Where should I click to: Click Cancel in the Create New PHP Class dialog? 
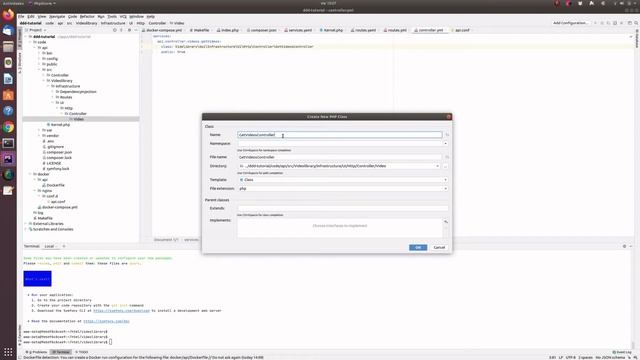pyautogui.click(x=439, y=247)
